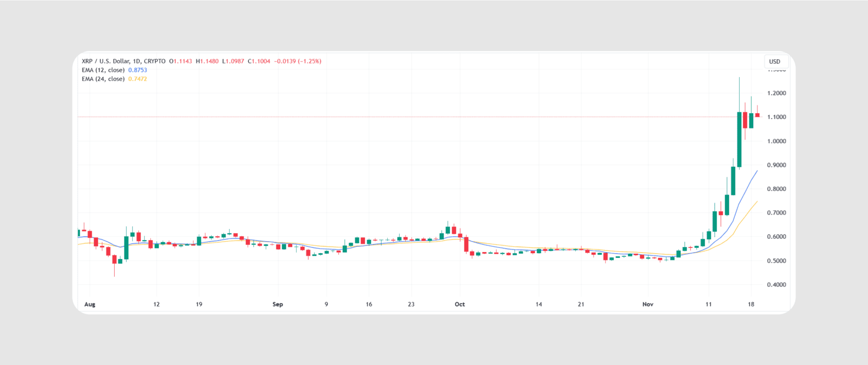Click the high price H1.1480
This screenshot has height=365, width=868.
[207, 61]
